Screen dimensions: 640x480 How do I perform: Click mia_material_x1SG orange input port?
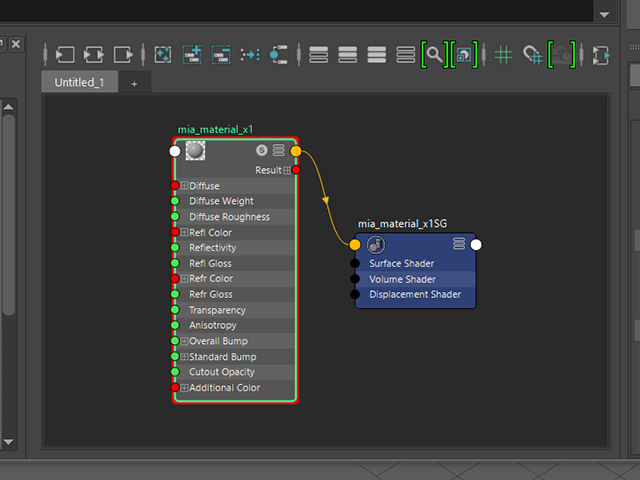tap(355, 245)
